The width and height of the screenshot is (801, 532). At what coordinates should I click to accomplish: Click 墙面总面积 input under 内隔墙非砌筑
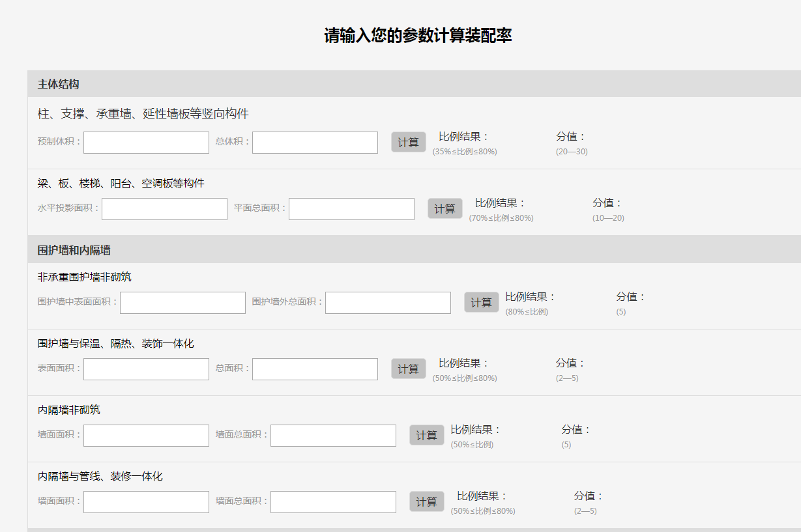333,436
